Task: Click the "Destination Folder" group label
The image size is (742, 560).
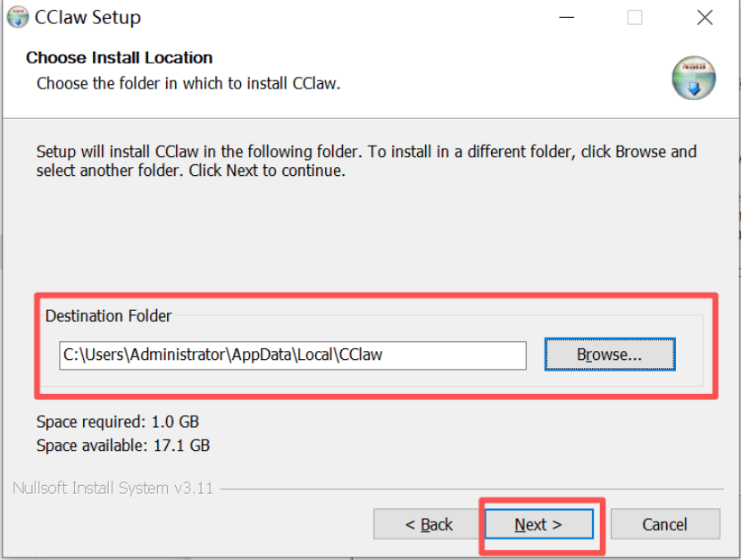Action: (x=109, y=315)
